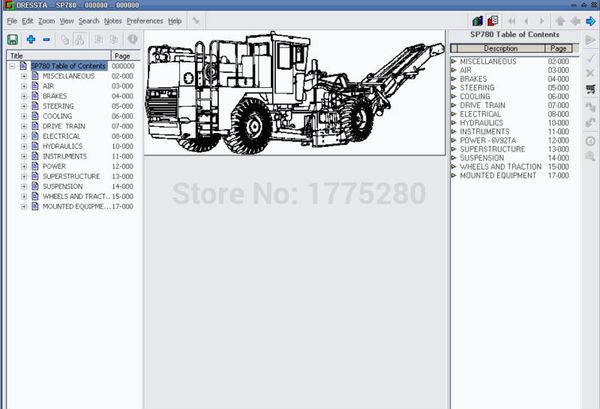Screen dimensions: 600x409
Task: Click the Page column header in left tree
Action: pyautogui.click(x=126, y=56)
